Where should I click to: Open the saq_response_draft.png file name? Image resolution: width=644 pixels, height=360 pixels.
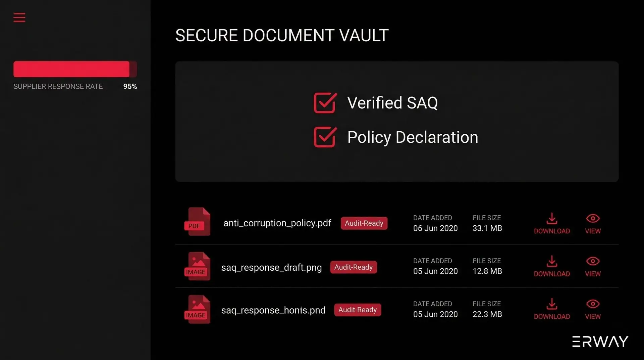(271, 267)
